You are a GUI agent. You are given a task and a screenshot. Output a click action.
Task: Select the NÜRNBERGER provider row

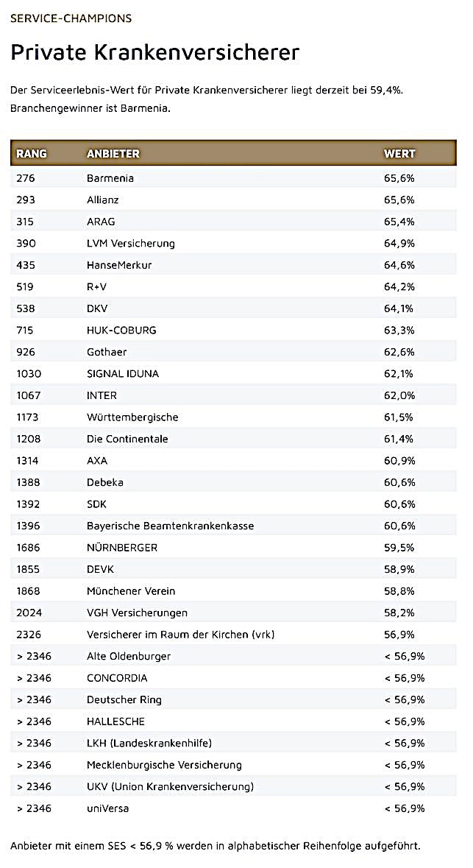coord(122,548)
